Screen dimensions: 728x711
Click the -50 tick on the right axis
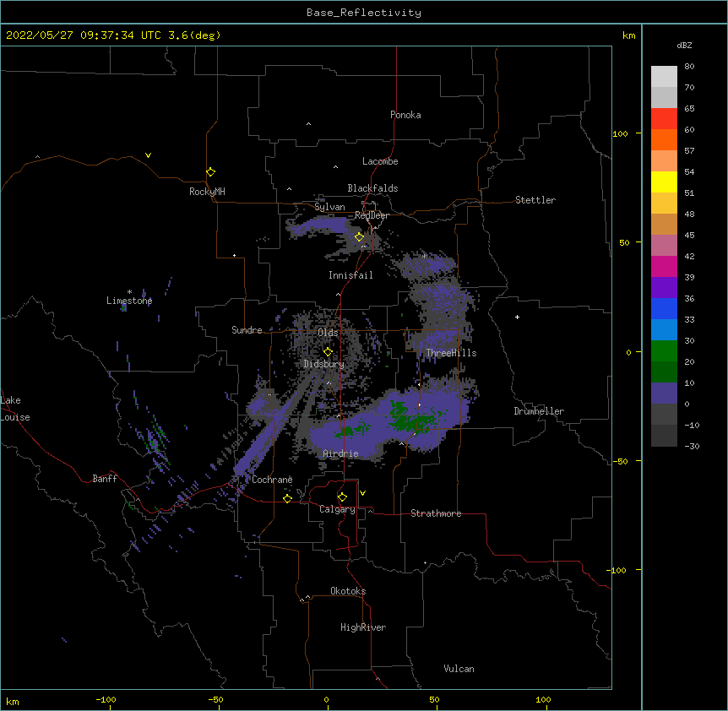620,461
